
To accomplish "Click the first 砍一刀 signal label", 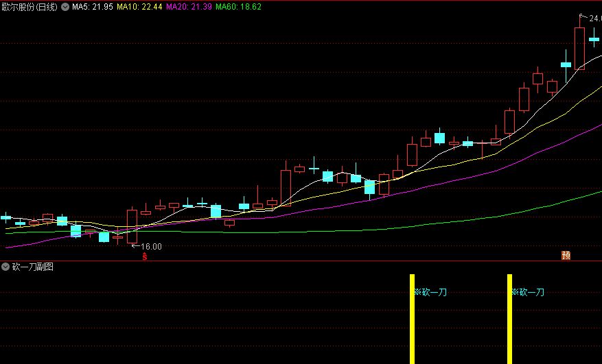I will 431,292.
